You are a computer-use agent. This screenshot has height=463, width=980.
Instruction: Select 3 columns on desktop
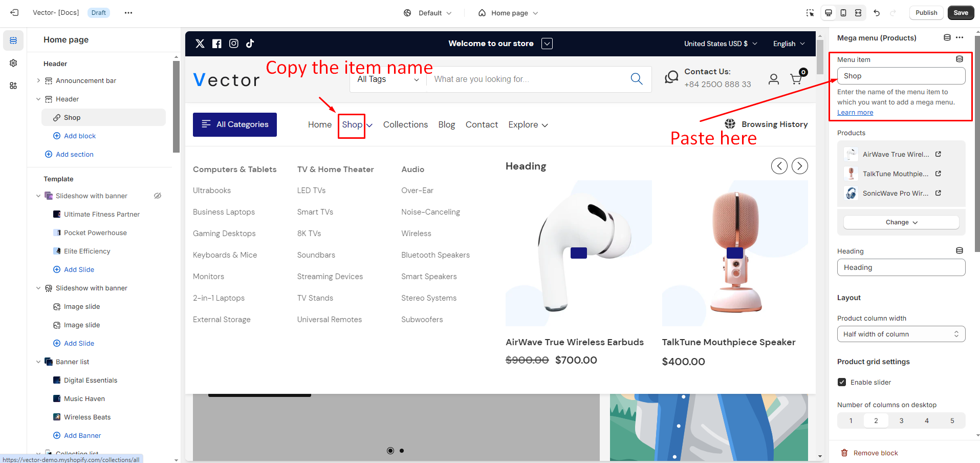[901, 420]
